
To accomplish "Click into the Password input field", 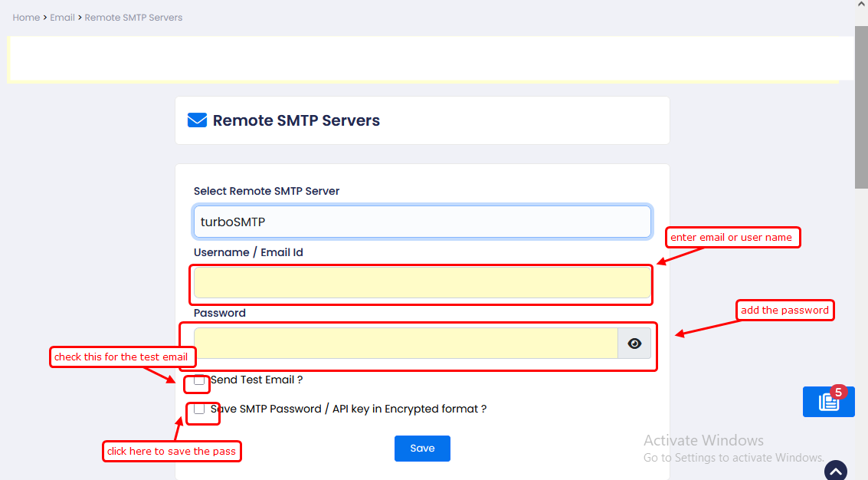I will [405, 344].
